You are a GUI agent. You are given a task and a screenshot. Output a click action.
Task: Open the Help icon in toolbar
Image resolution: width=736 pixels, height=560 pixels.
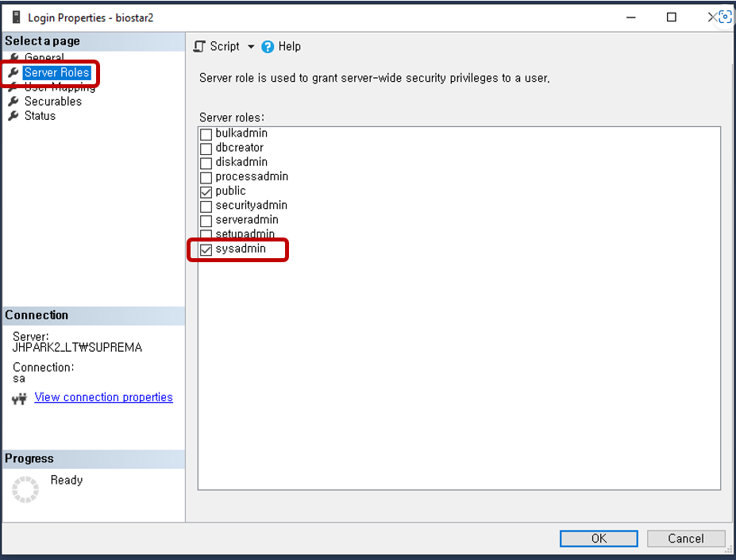click(x=268, y=47)
